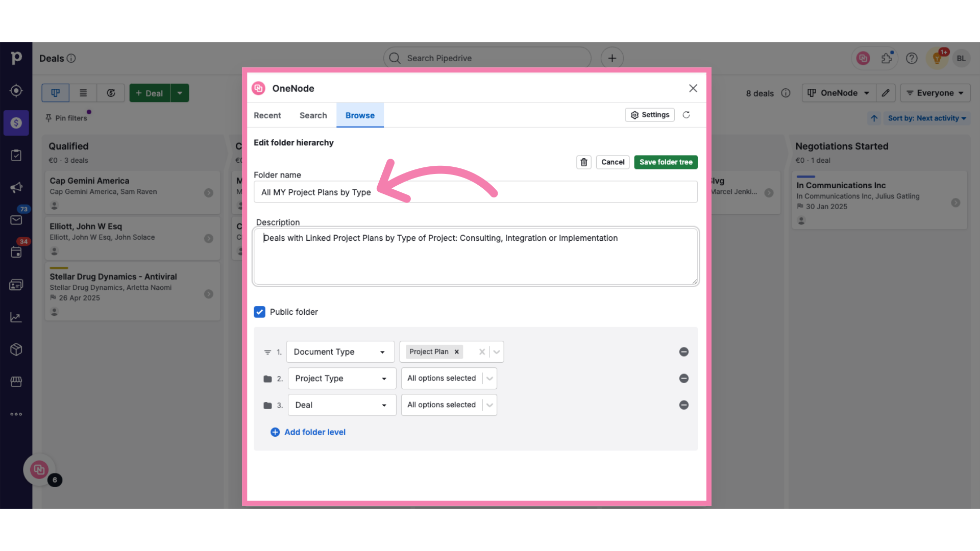
Task: Click the delete/trash icon for folder
Action: 583,161
